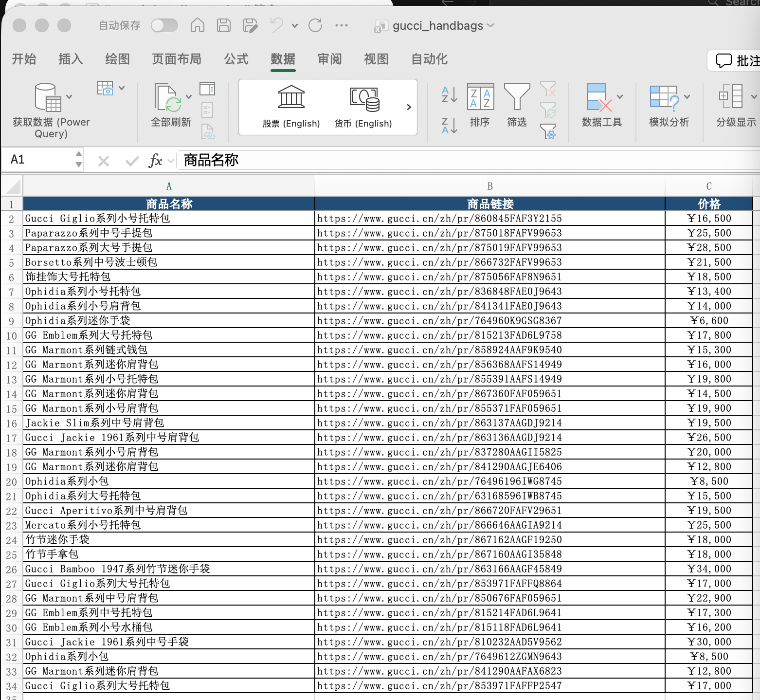Expand the data-from-picture dropdown arrow
This screenshot has width=760, height=700.
[122, 88]
